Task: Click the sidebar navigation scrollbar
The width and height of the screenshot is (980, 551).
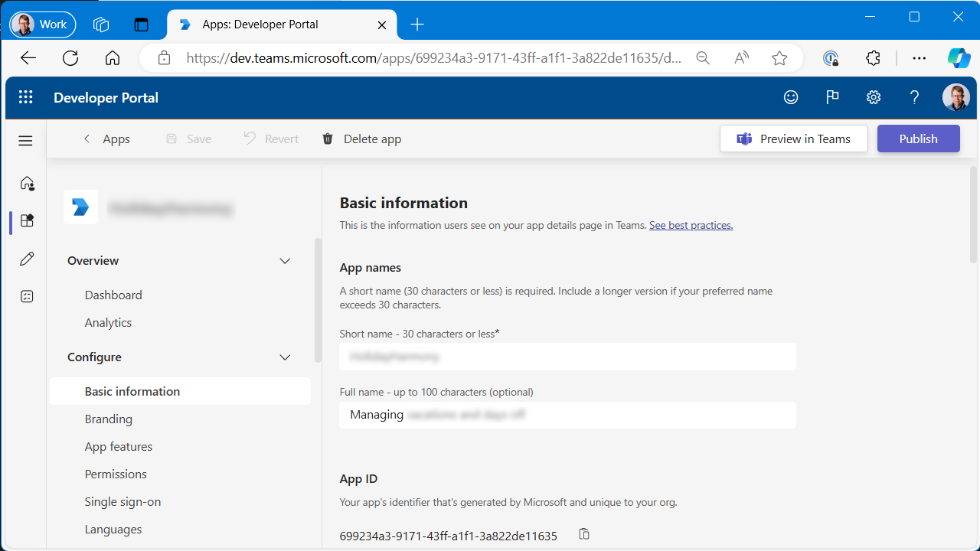Action: (x=318, y=300)
